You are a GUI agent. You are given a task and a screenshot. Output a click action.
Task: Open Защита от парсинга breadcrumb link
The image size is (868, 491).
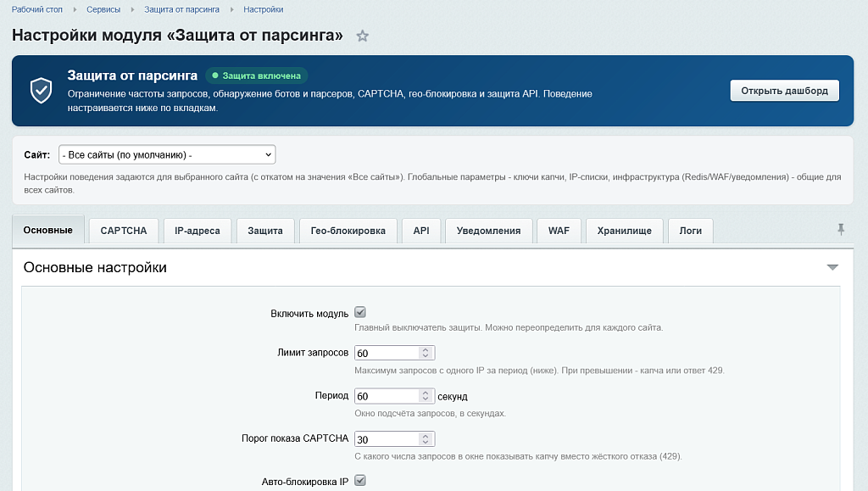pyautogui.click(x=181, y=9)
